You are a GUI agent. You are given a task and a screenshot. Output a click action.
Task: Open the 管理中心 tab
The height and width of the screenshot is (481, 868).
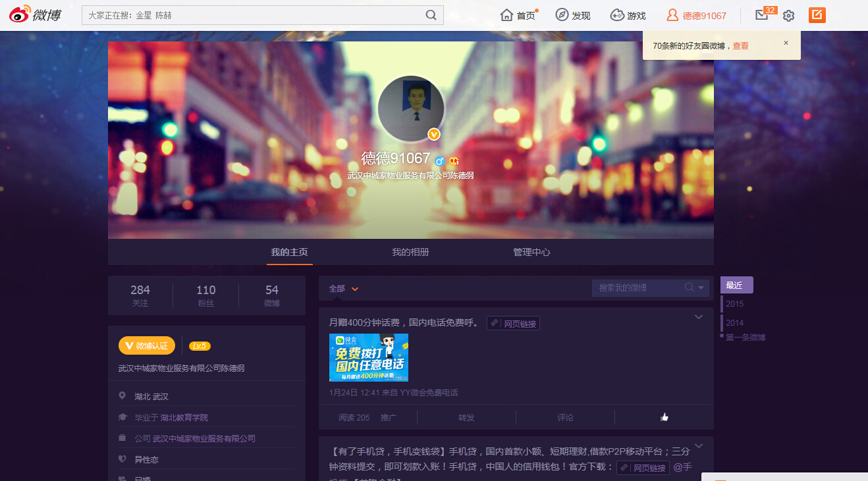tap(531, 252)
